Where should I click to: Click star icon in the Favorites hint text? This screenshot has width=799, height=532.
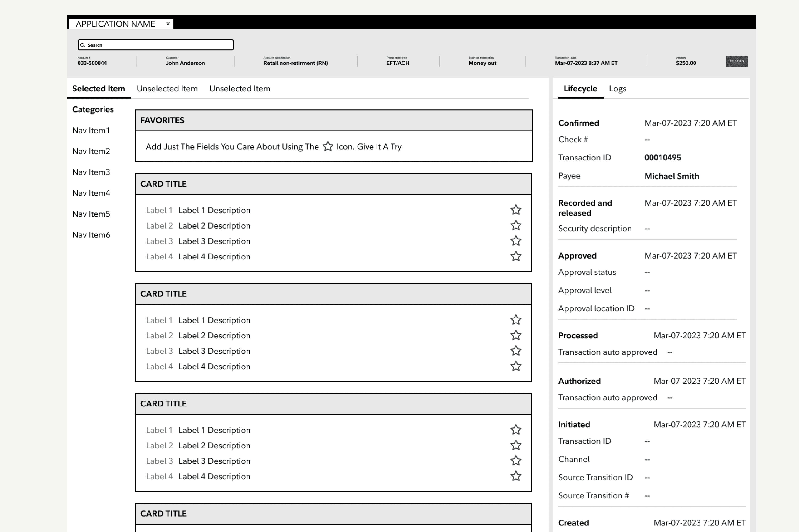tap(328, 147)
